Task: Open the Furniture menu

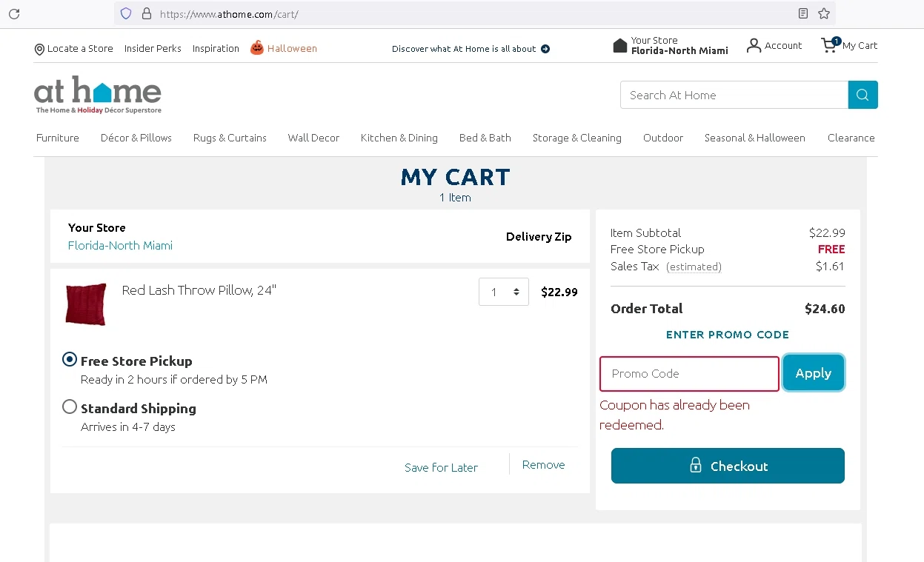Action: [58, 138]
